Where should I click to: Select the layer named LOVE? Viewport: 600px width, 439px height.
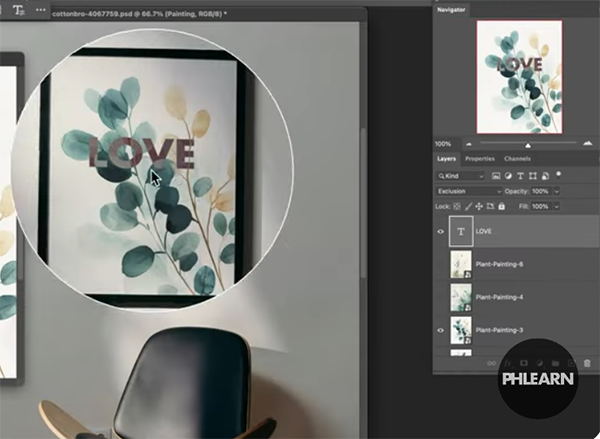point(483,231)
